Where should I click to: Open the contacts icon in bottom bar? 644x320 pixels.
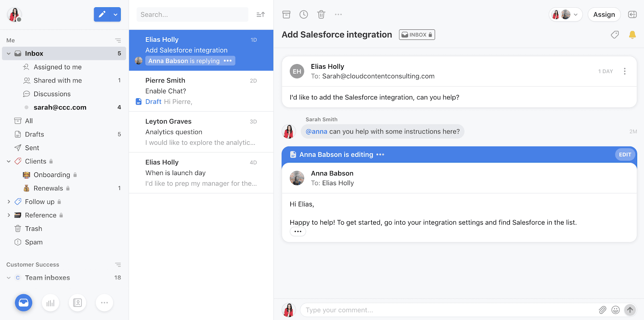[x=78, y=303]
